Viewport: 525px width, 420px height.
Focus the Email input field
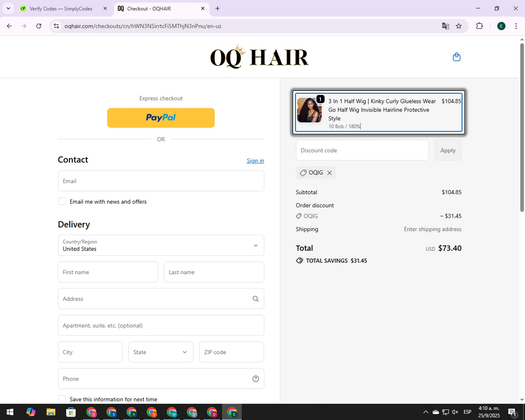pyautogui.click(x=161, y=181)
